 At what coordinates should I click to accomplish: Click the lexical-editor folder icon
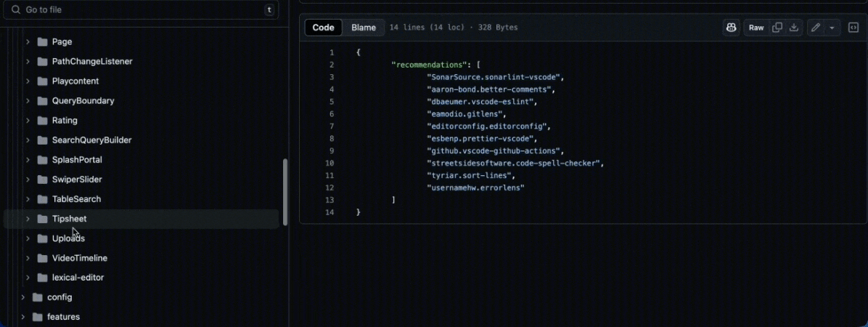pyautogui.click(x=42, y=278)
